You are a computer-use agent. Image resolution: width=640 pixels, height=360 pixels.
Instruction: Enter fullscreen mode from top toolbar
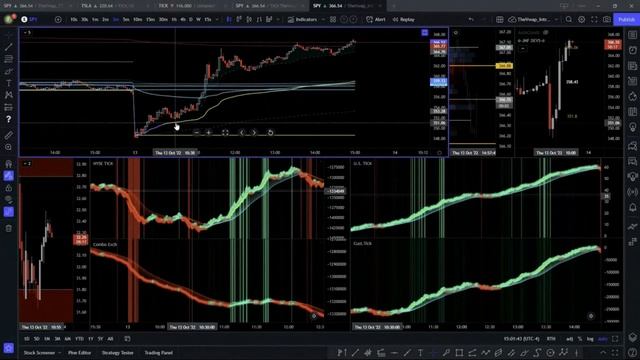[x=594, y=20]
